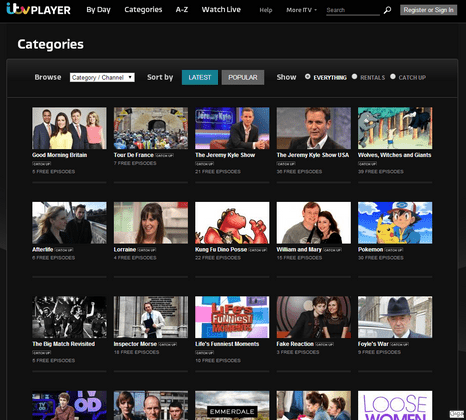The height and width of the screenshot is (420, 466).
Task: Click '9 FREE EPISODES' text
Action: tap(379, 352)
